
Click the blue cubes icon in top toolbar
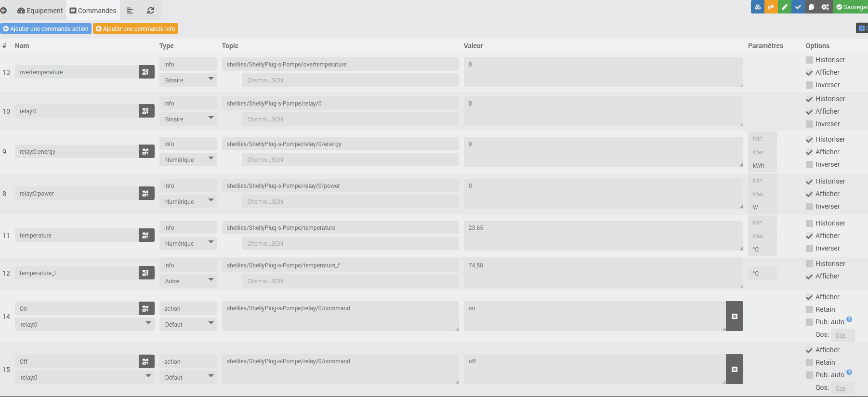[758, 7]
